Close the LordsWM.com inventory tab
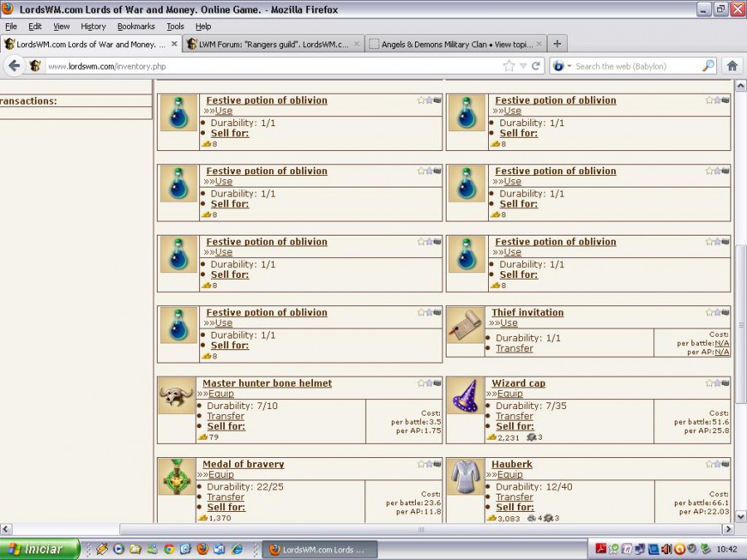The image size is (747, 560). [x=174, y=44]
